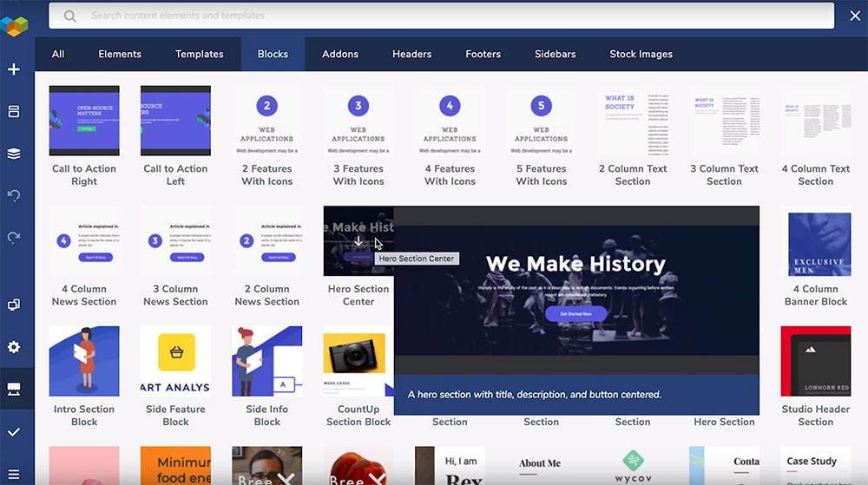Open the Hub store icon
The height and width of the screenshot is (485, 868).
(14, 389)
